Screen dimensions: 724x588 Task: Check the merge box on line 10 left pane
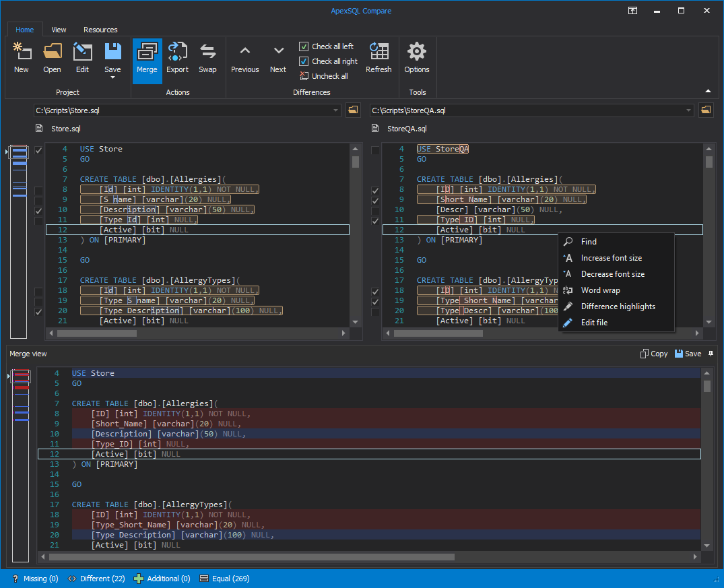[x=38, y=209]
